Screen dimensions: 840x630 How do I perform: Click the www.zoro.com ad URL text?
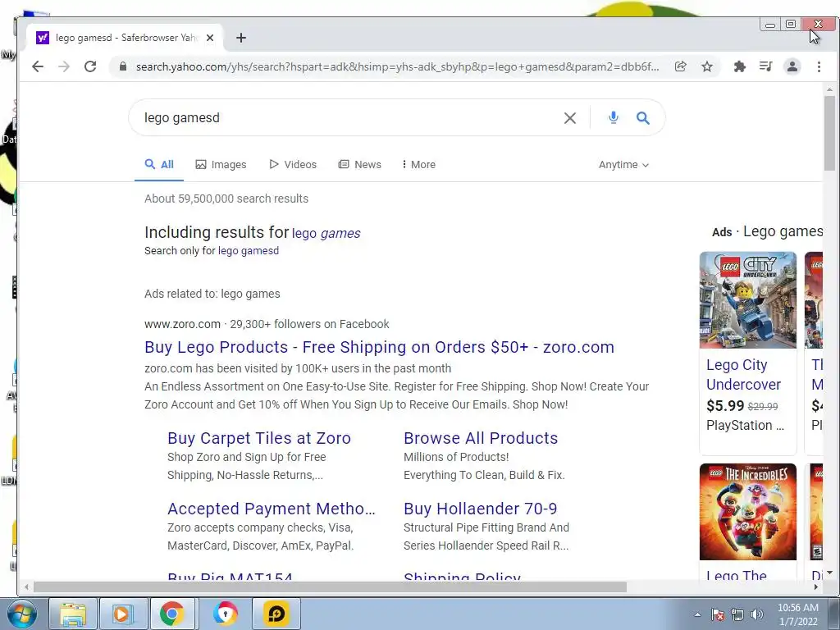[x=182, y=324]
